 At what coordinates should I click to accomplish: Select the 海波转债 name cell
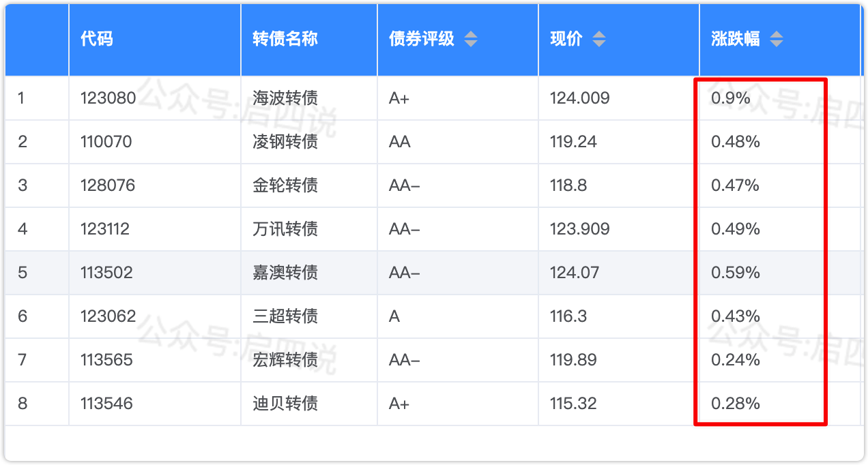coord(285,98)
